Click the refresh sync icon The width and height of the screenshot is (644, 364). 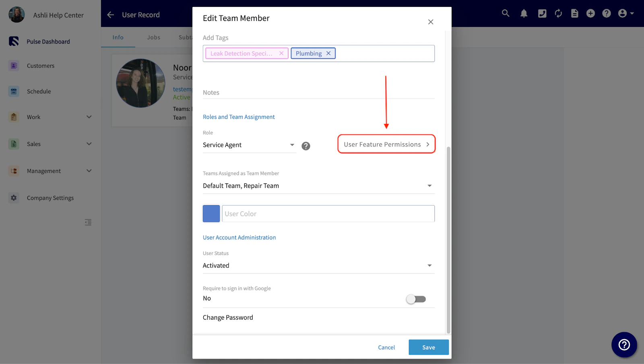(558, 14)
